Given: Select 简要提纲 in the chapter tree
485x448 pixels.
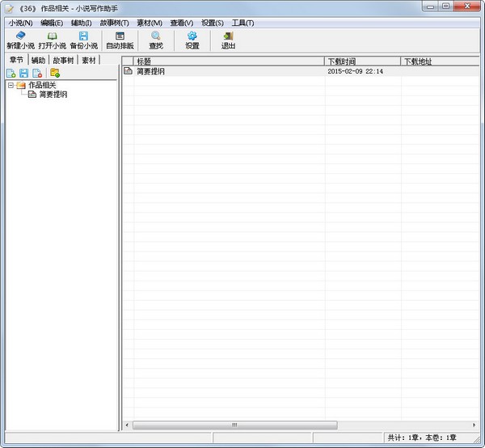Looking at the screenshot, I should (53, 95).
